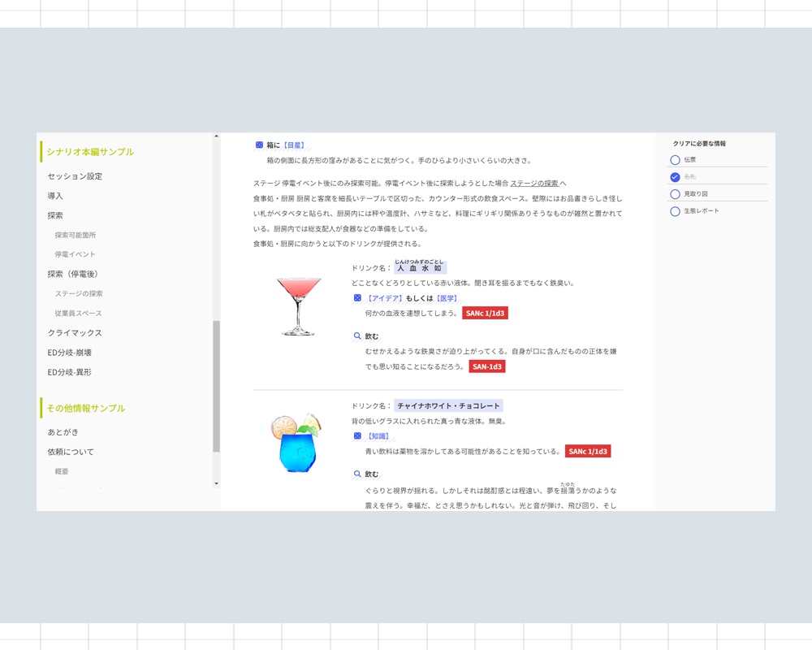Click the red SANc 1/1d3 badge under アイデア
Screen dimensions: 812x650
pyautogui.click(x=485, y=313)
